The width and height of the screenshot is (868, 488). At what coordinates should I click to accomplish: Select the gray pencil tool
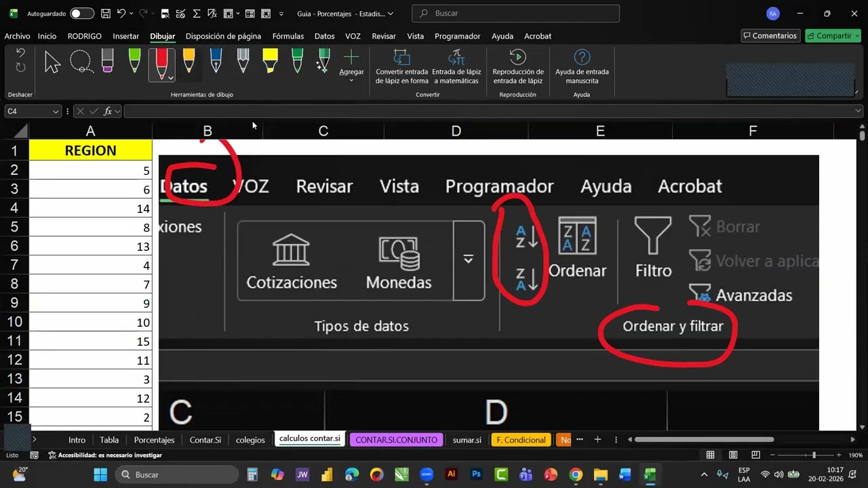click(x=243, y=61)
